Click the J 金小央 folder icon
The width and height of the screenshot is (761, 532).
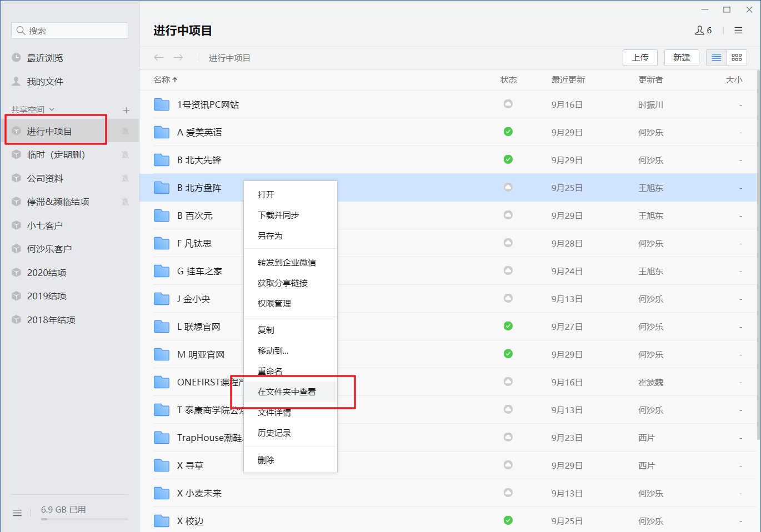[162, 299]
